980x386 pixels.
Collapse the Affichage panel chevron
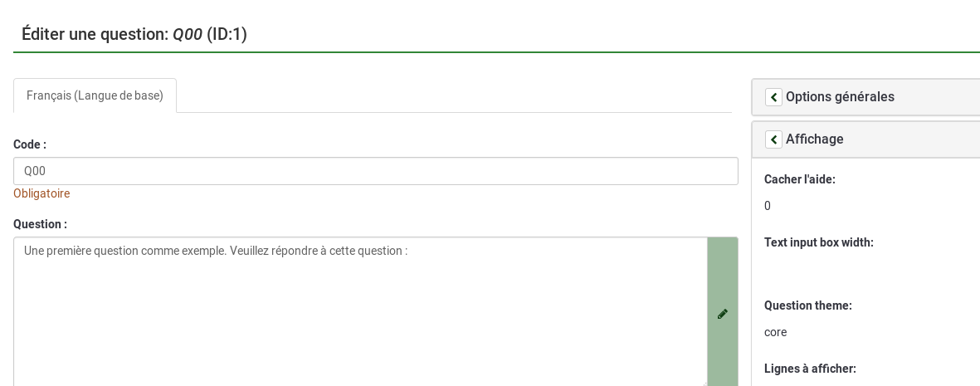pos(773,139)
